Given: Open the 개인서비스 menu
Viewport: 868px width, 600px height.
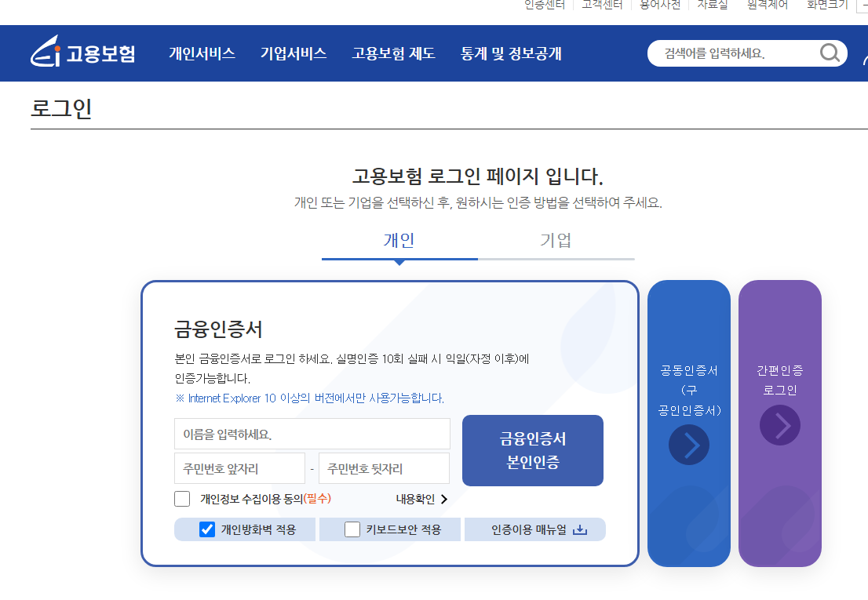Looking at the screenshot, I should pyautogui.click(x=202, y=53).
